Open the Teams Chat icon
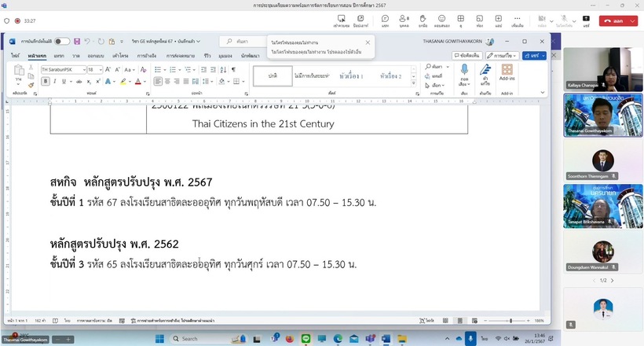This screenshot has height=346, width=644. (385, 20)
